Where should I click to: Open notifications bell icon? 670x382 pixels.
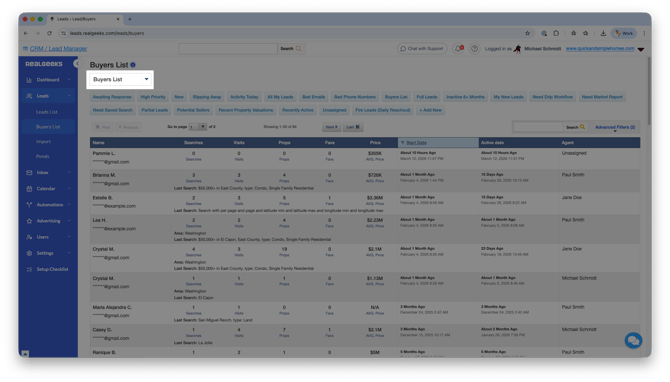click(458, 49)
